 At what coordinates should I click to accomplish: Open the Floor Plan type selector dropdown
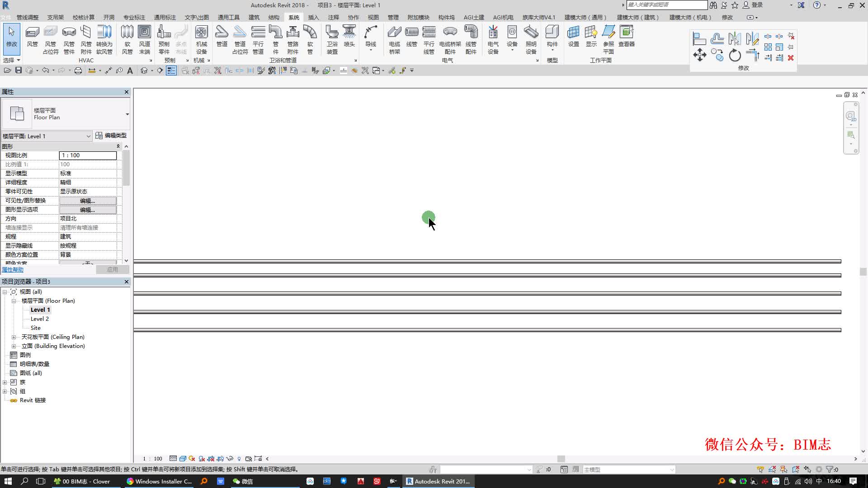point(127,114)
